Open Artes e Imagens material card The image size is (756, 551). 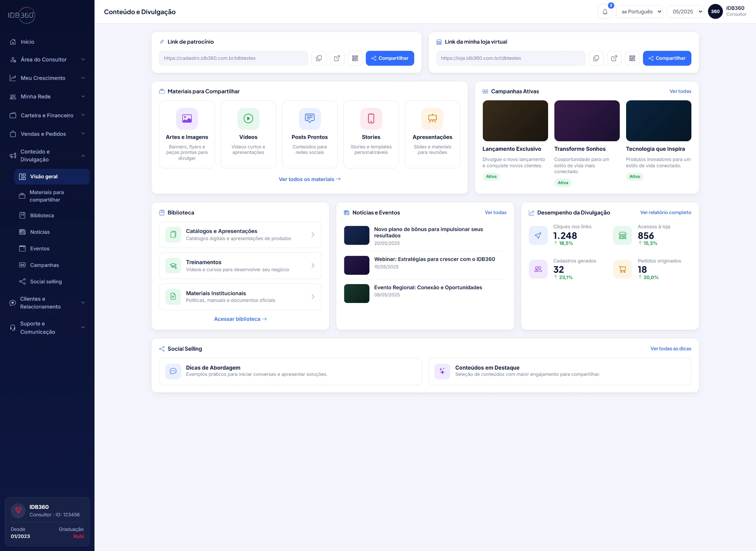click(x=187, y=134)
